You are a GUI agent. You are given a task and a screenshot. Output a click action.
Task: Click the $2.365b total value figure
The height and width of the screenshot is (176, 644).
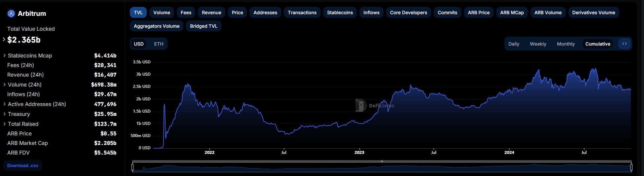24,40
